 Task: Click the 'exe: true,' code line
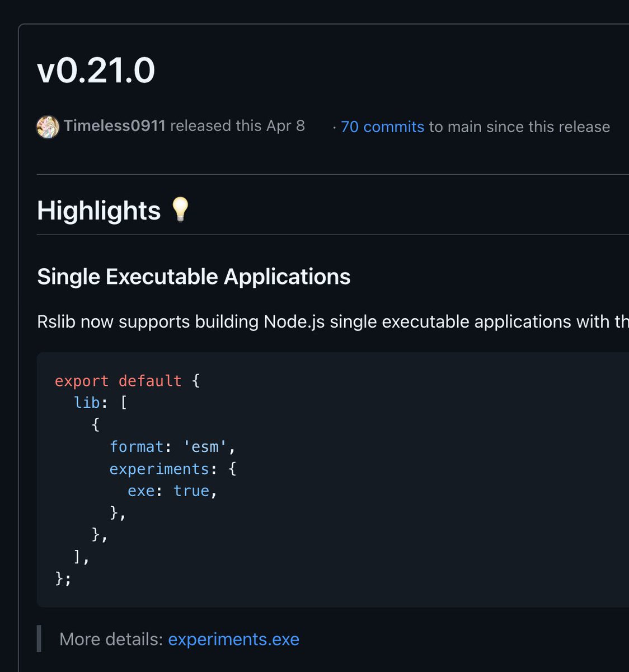(x=172, y=491)
